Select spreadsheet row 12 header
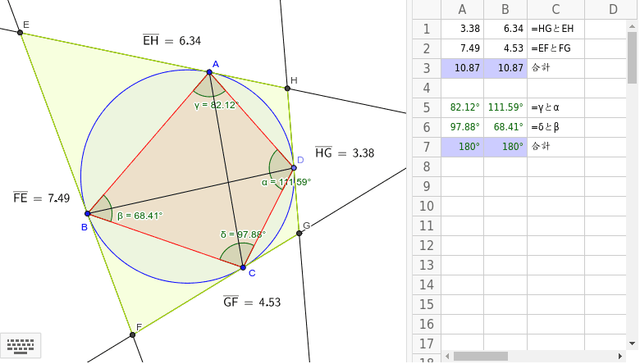The image size is (640, 364). (427, 245)
